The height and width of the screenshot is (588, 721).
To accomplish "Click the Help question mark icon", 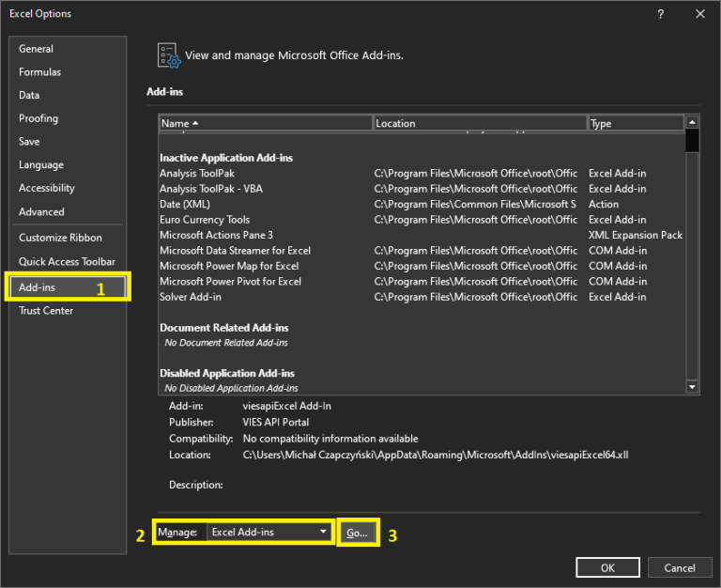I will click(x=662, y=14).
